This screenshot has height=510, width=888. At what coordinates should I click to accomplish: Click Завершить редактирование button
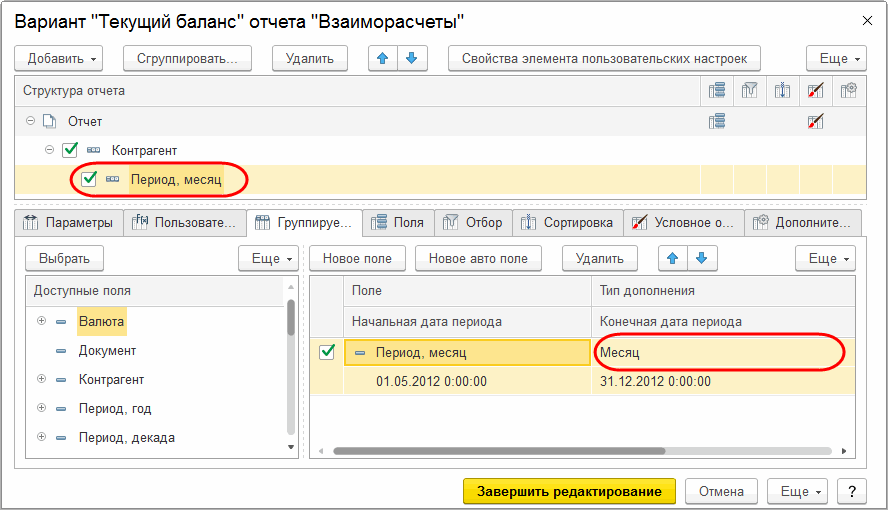coord(569,491)
